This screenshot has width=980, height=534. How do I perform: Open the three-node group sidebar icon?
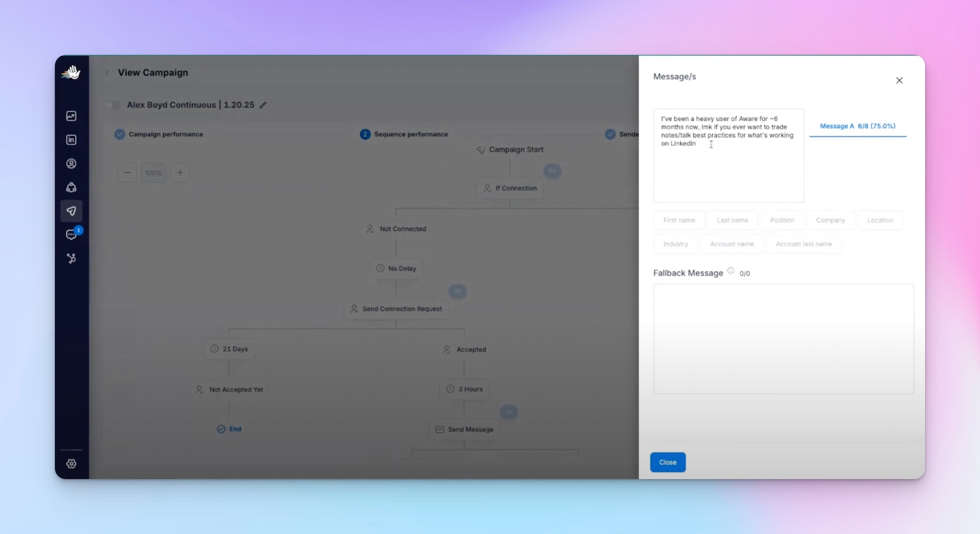[x=71, y=187]
